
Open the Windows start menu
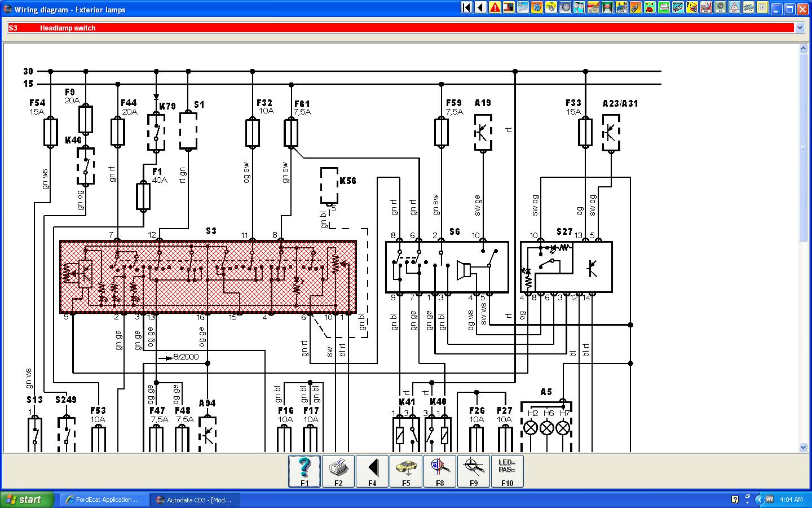[x=27, y=500]
